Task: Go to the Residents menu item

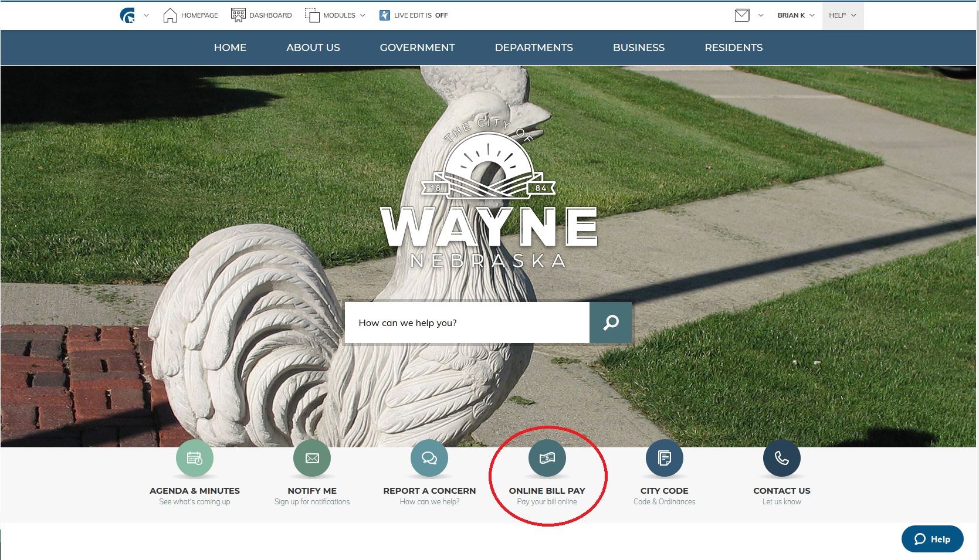Action: (733, 47)
